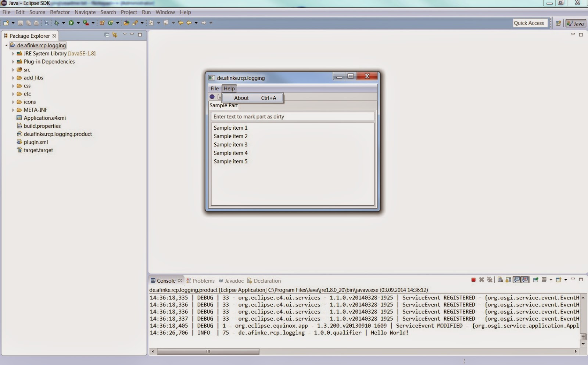The image size is (588, 365).
Task: Click the New Java Class icon
Action: [x=110, y=23]
